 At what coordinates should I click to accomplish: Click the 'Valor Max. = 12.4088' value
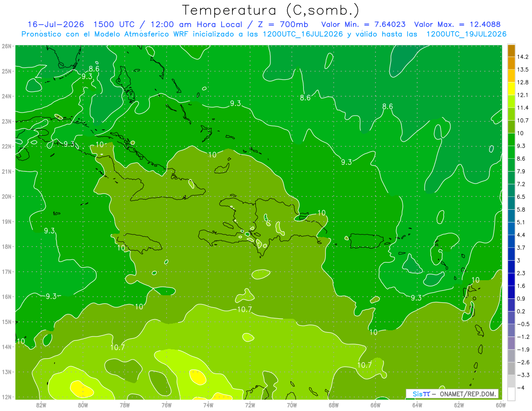coord(458,24)
